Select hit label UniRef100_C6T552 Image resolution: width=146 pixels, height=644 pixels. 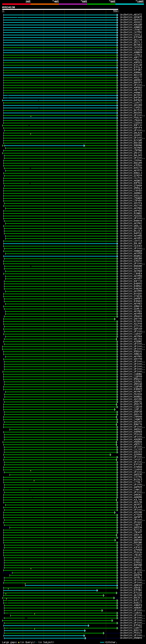(x=131, y=32)
